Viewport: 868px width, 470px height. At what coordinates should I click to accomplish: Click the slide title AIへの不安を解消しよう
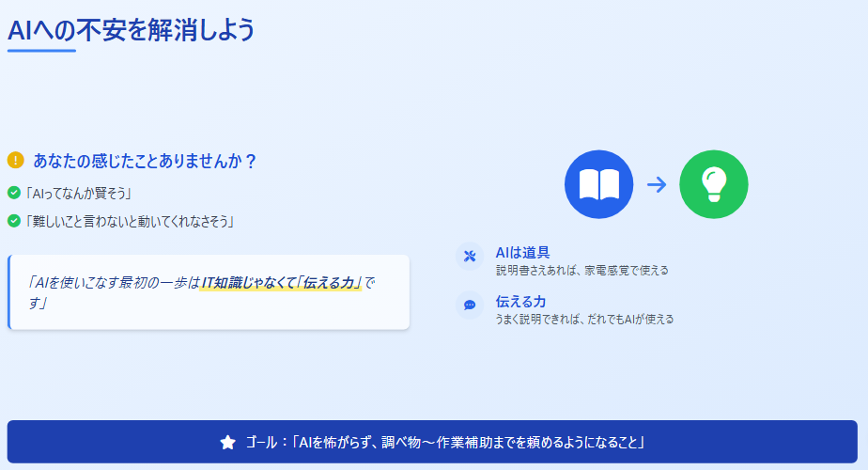pos(132,30)
